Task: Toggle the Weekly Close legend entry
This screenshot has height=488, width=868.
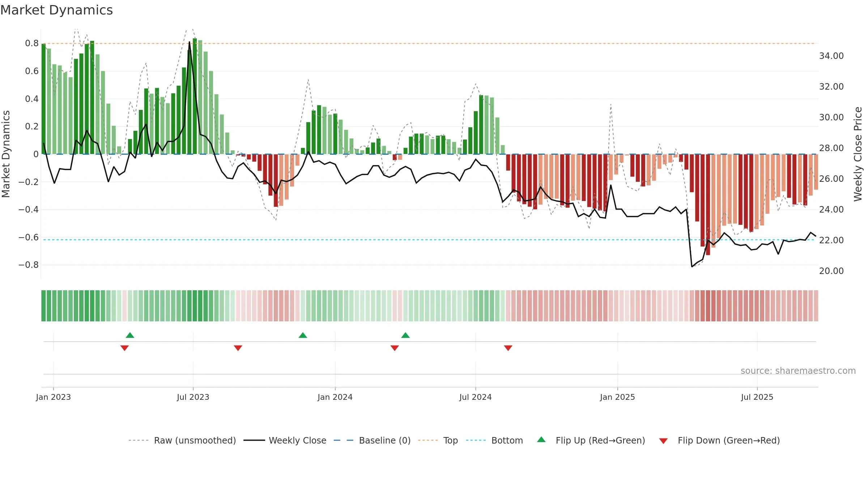Action: coord(285,440)
